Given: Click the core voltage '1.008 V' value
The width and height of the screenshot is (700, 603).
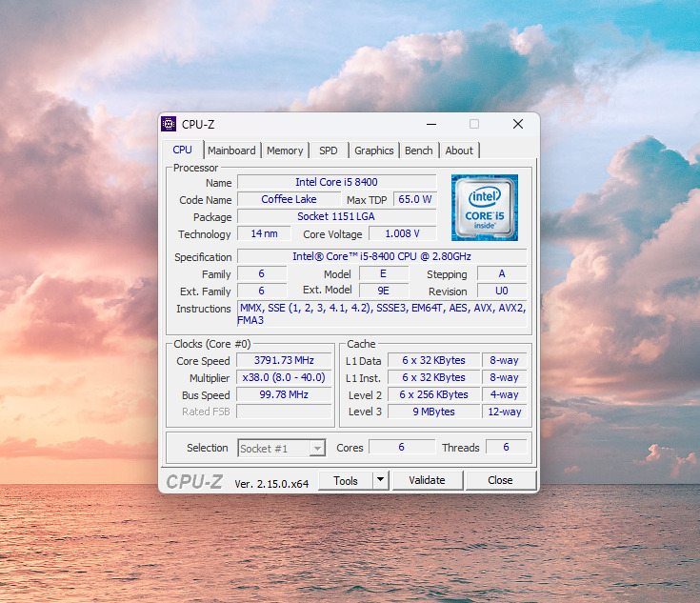Looking at the screenshot, I should coord(402,233).
